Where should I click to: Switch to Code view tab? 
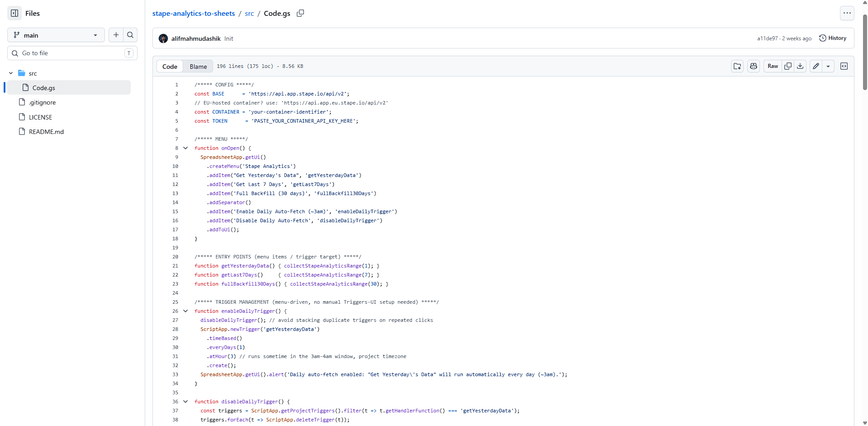point(170,66)
